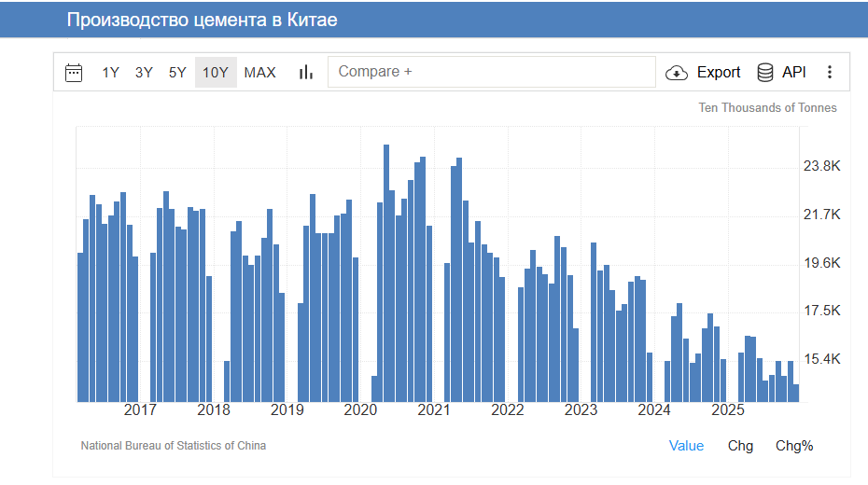Select the 5Y time range

pyautogui.click(x=177, y=73)
